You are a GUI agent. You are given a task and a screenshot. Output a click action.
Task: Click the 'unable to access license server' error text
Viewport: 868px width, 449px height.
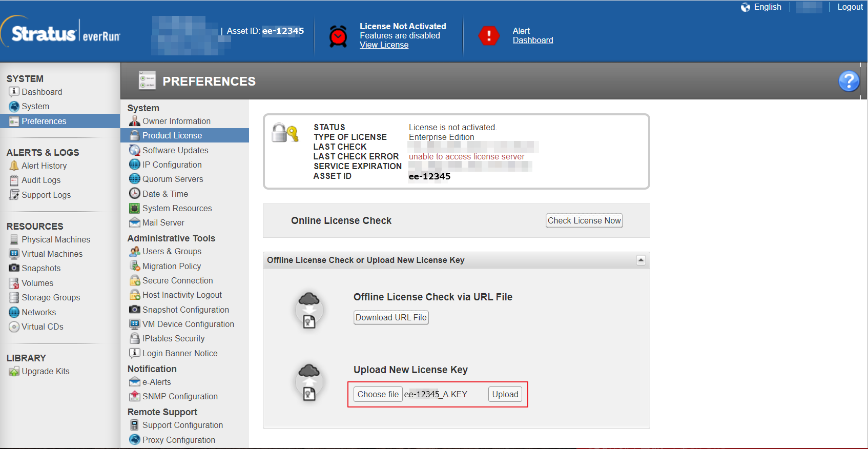466,156
